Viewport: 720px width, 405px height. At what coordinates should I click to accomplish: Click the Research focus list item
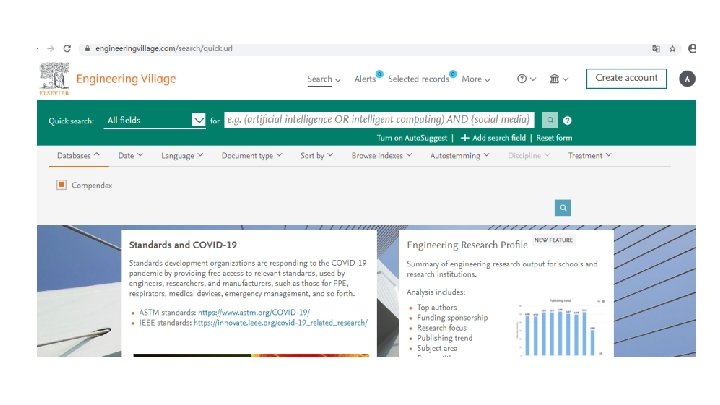(442, 328)
